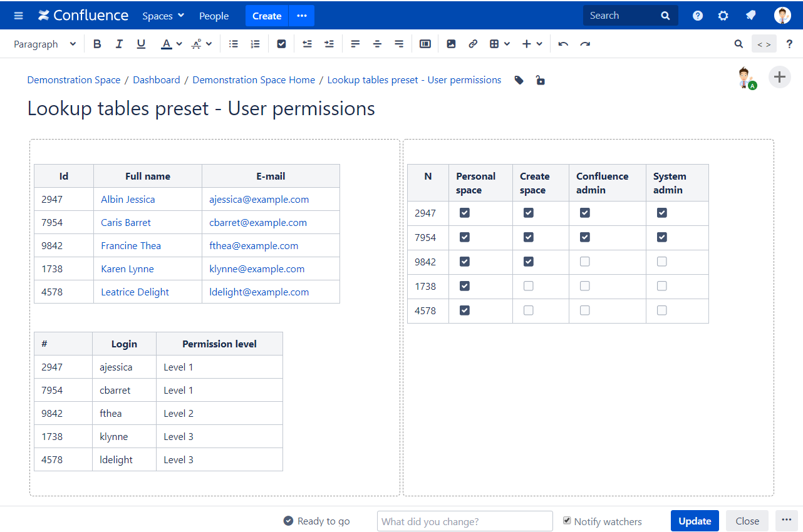Click the insert image icon
Screen dimensions: 803x532
pyautogui.click(x=451, y=44)
